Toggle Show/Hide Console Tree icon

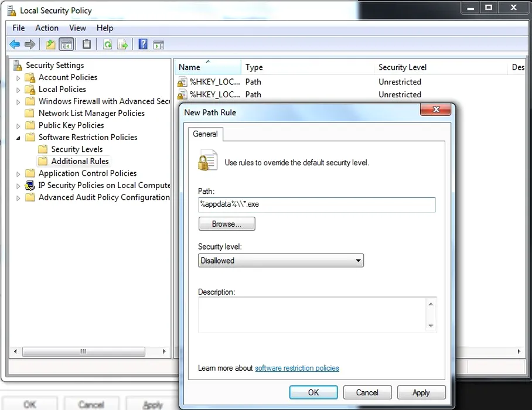click(x=67, y=45)
